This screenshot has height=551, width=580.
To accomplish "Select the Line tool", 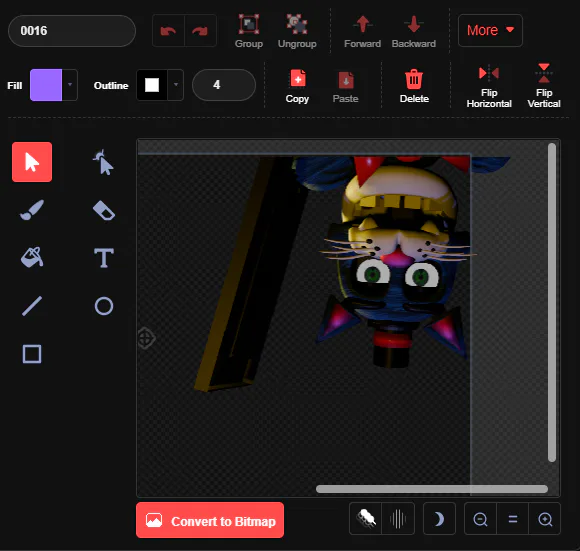I will pos(32,306).
